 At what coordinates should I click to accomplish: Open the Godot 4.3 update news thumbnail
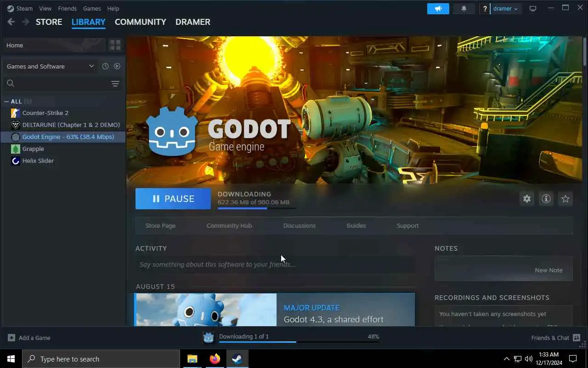(206, 310)
